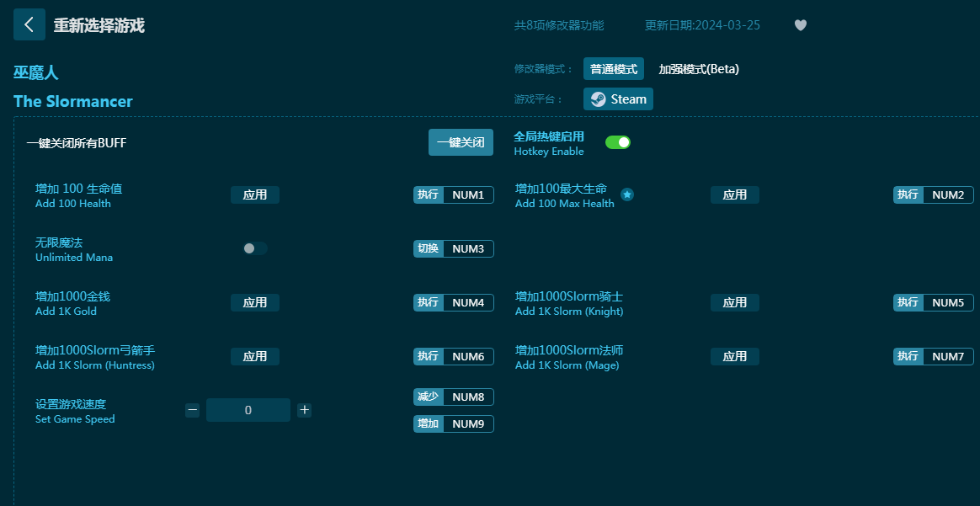This screenshot has height=506, width=980.
Task: Toggle the Unlimited Mana switch
Action: (255, 248)
